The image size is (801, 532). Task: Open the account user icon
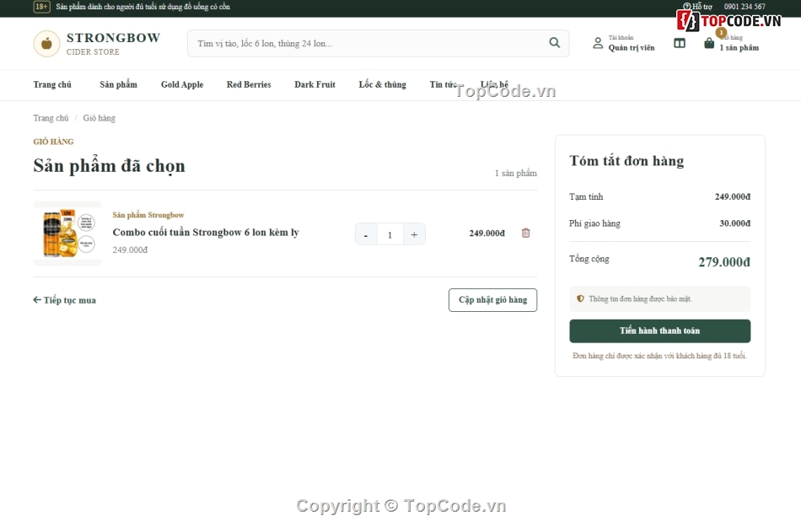(x=598, y=43)
